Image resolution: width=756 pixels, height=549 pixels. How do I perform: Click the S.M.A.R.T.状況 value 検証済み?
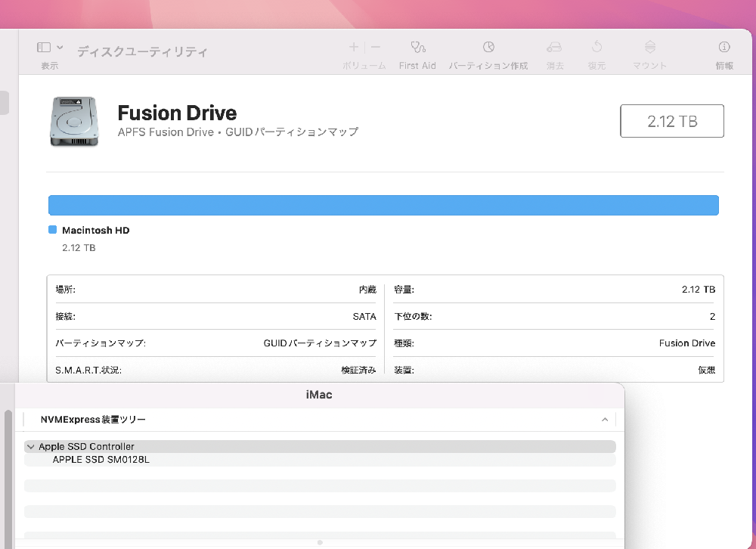point(358,370)
